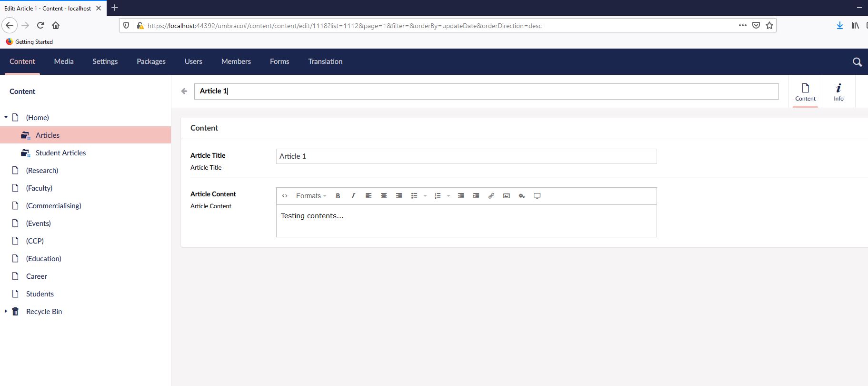Open Members section
The image size is (868, 386).
(236, 61)
